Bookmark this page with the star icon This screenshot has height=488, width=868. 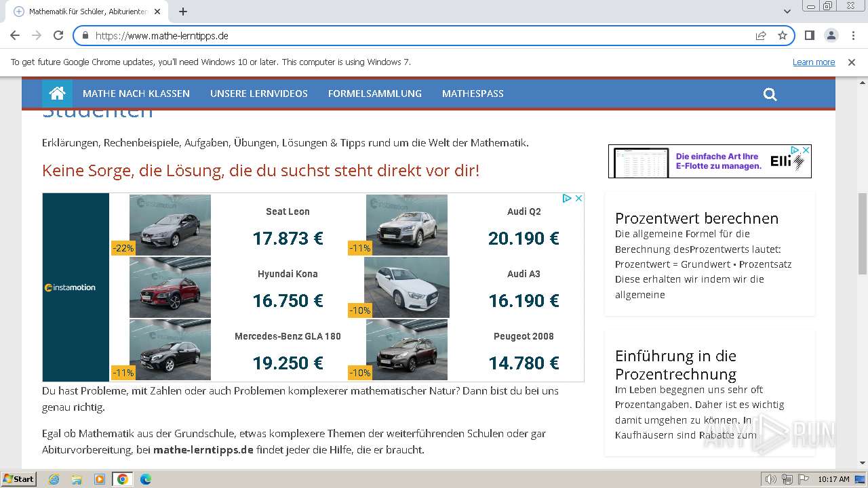783,35
